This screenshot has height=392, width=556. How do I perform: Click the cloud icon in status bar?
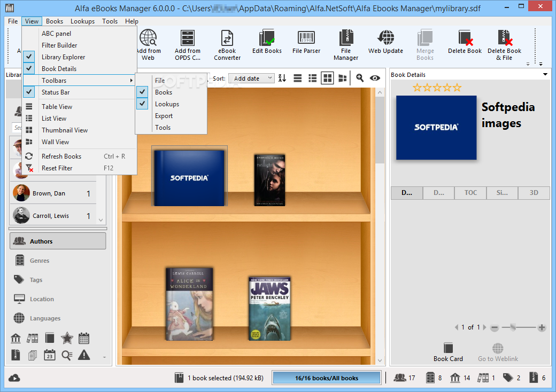tap(14, 378)
